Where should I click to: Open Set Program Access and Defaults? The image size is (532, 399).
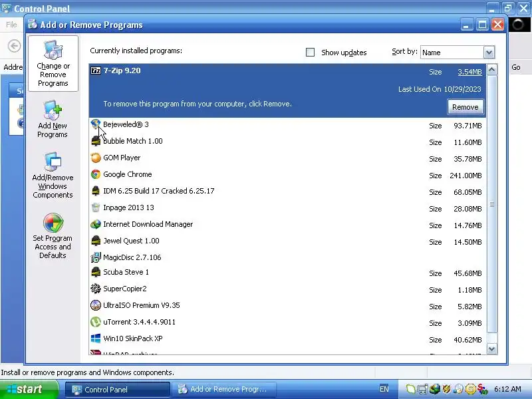coord(53,236)
